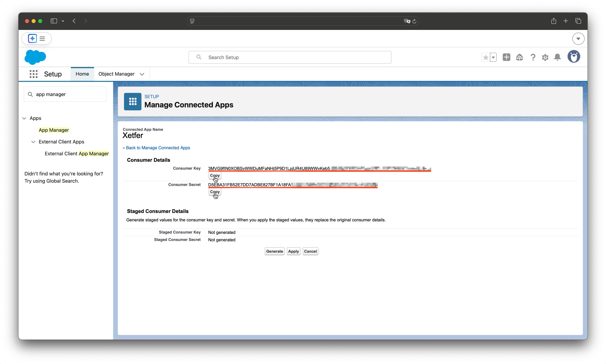Open the user profile avatar
Screen dimensions: 606x364
coord(574,57)
